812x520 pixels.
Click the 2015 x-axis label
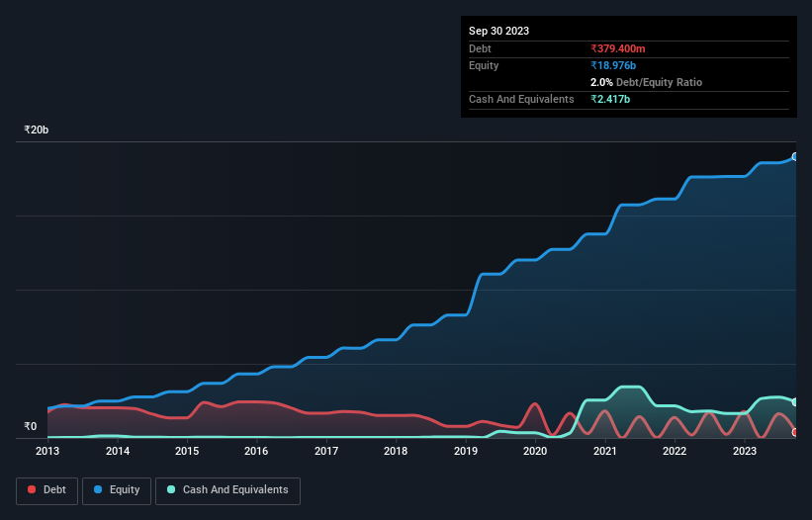point(187,451)
